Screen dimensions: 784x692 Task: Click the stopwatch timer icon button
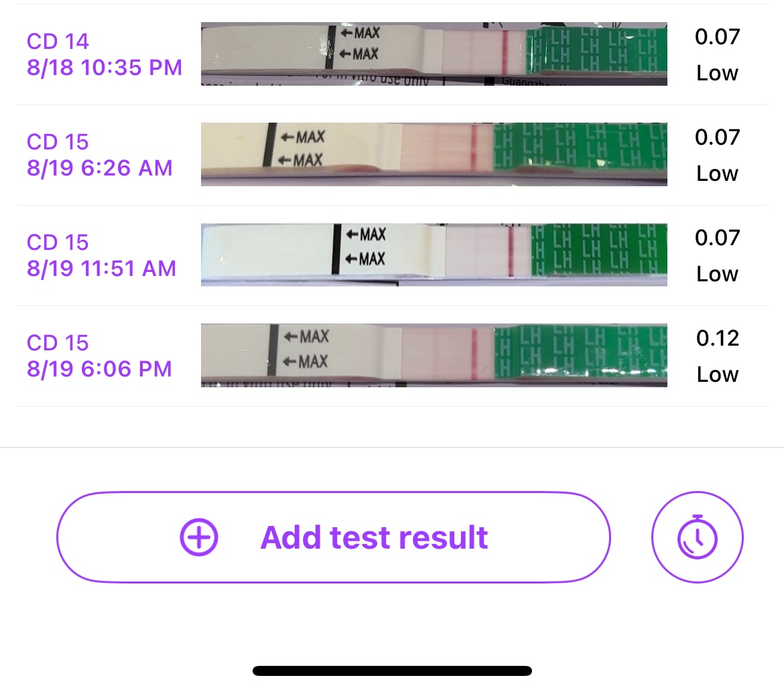click(697, 537)
